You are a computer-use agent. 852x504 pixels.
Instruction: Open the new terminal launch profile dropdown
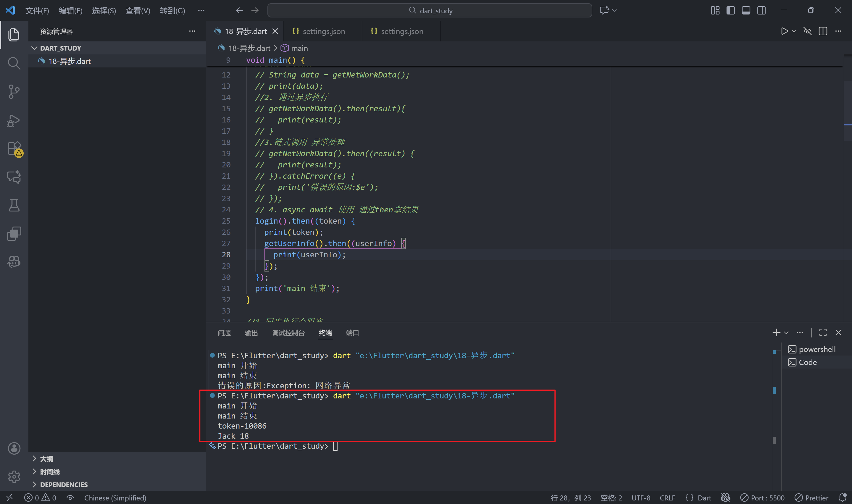(786, 333)
